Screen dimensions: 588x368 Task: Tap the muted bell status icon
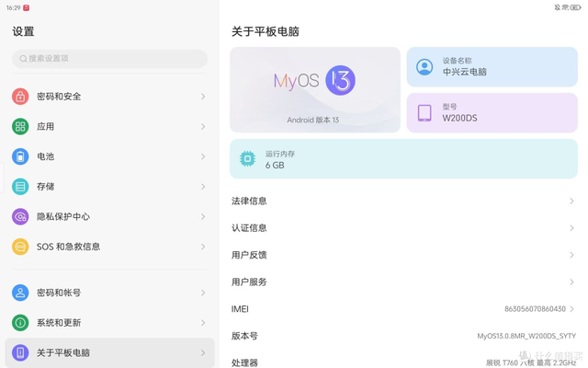pos(558,7)
